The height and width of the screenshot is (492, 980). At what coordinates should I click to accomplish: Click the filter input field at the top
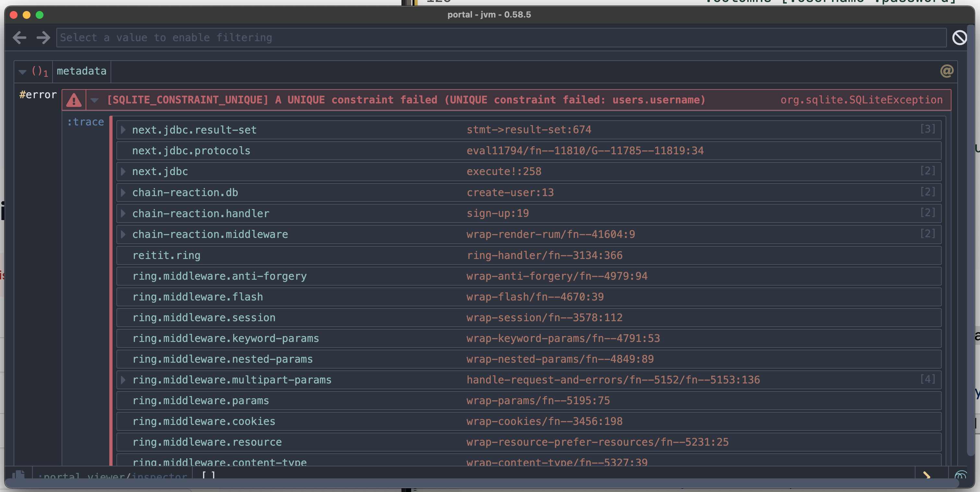[x=495, y=37]
